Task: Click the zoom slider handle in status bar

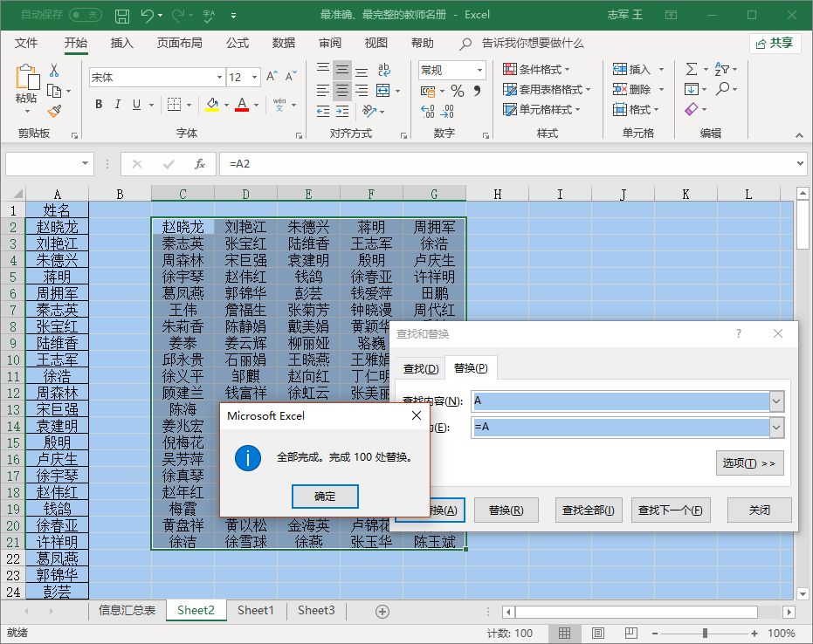Action: tap(705, 634)
